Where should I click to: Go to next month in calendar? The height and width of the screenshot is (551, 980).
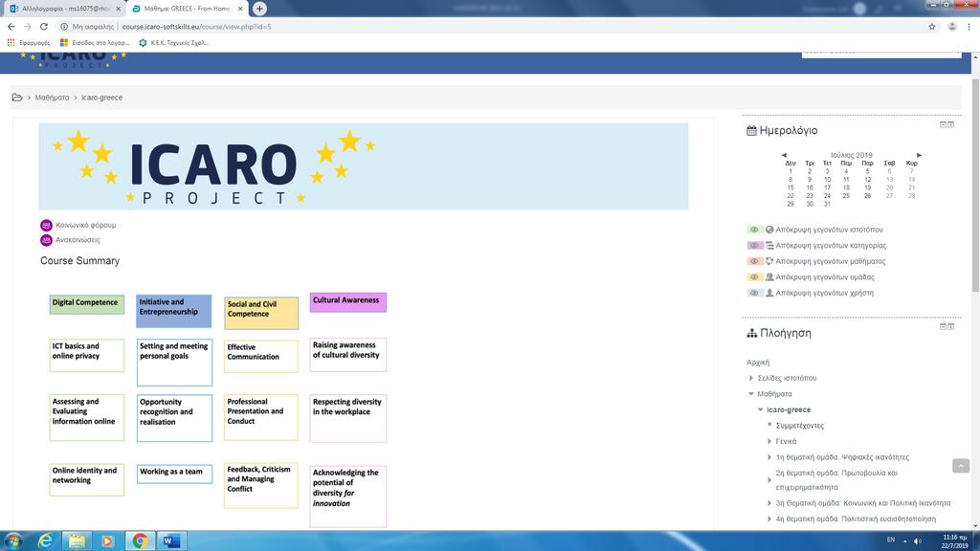click(x=919, y=155)
